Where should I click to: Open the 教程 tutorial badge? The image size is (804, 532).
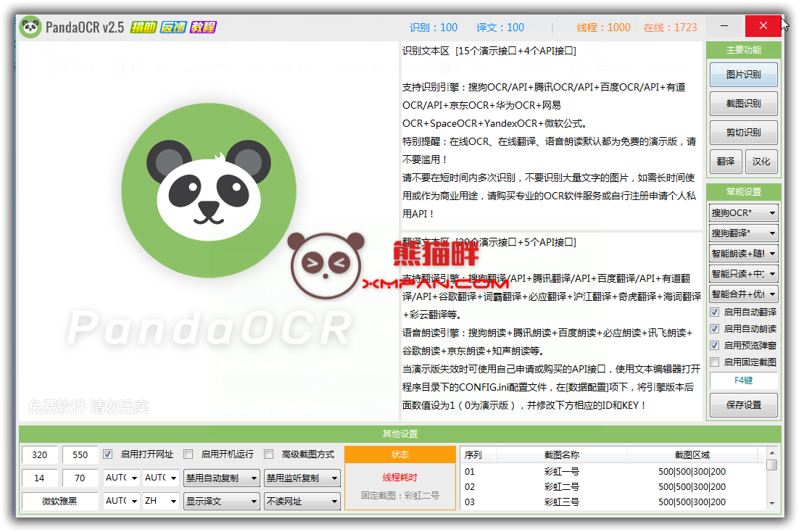coord(203,27)
